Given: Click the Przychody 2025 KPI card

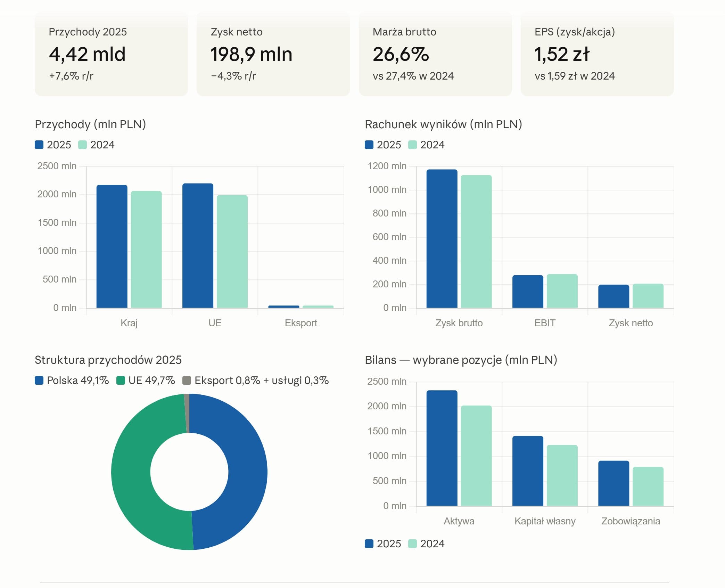Looking at the screenshot, I should point(111,54).
